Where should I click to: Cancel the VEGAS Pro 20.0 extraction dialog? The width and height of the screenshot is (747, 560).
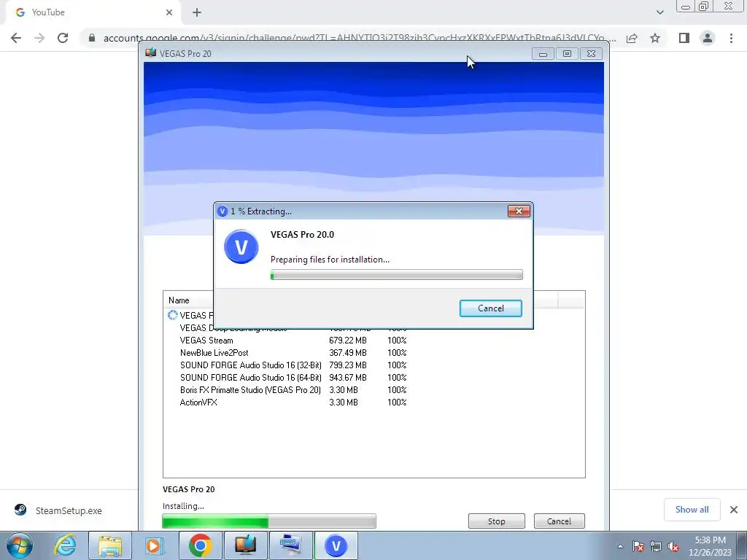(490, 308)
